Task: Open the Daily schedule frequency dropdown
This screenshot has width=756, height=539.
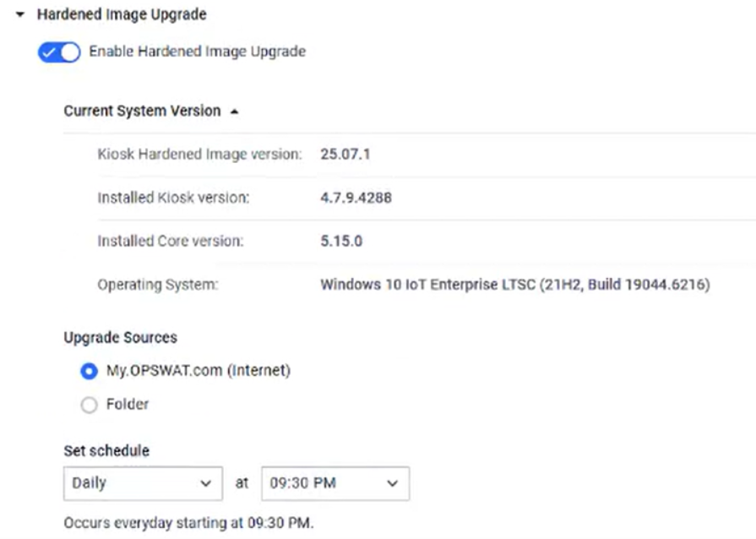Action: tap(143, 483)
